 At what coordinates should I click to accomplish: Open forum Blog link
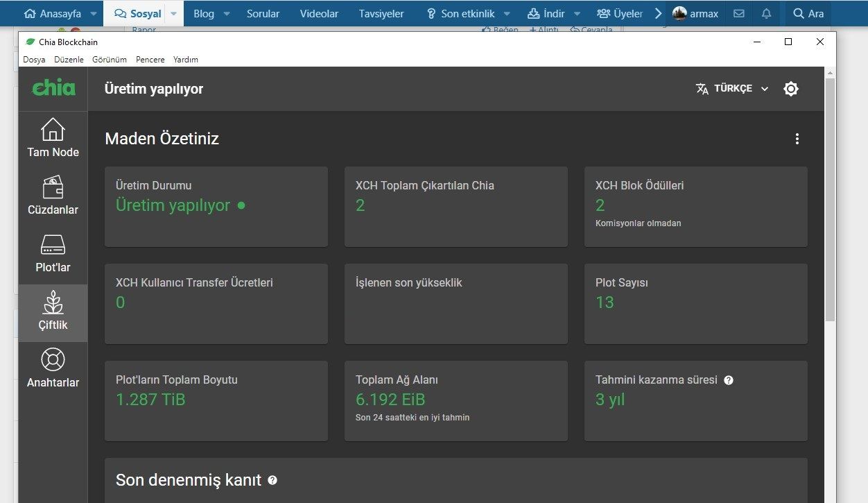click(x=204, y=13)
